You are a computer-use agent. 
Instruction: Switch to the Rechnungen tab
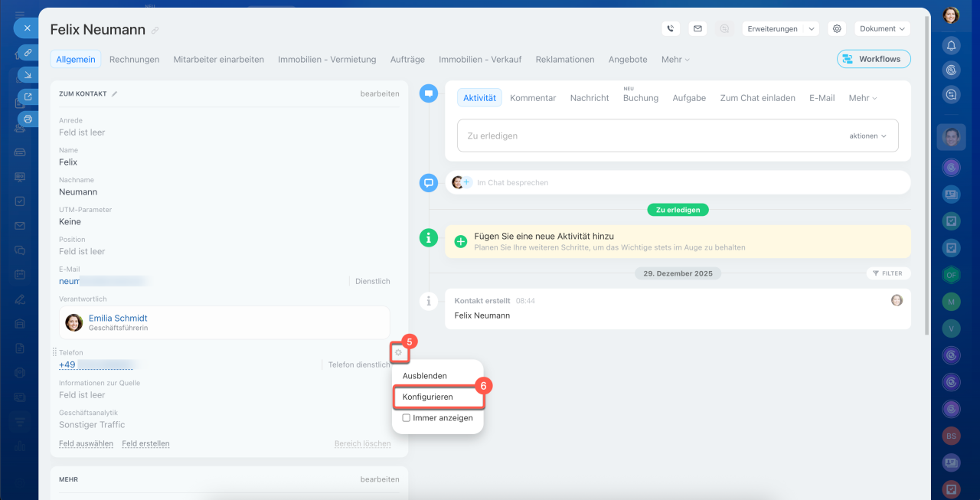pyautogui.click(x=134, y=59)
